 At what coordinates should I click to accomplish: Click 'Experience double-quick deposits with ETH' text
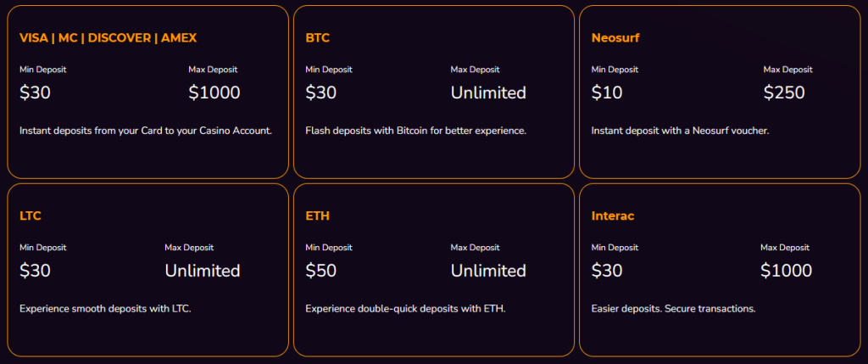coord(405,309)
